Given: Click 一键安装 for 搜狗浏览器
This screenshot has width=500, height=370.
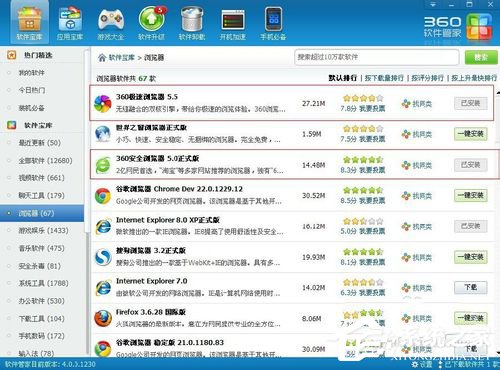Looking at the screenshot, I should [470, 257].
